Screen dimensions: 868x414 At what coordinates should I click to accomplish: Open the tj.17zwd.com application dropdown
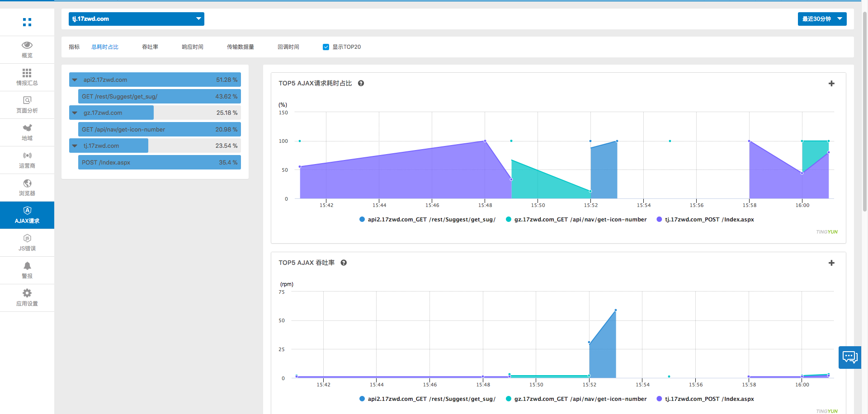pos(137,19)
